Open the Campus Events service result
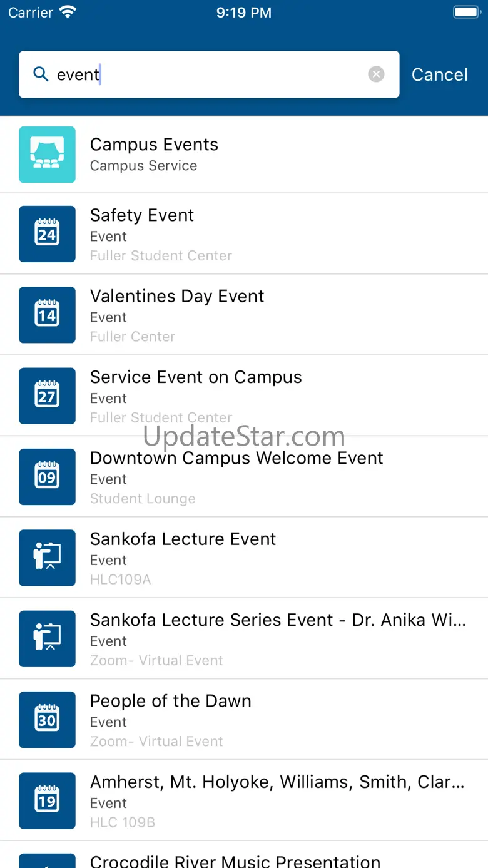Image resolution: width=488 pixels, height=868 pixels. click(244, 155)
